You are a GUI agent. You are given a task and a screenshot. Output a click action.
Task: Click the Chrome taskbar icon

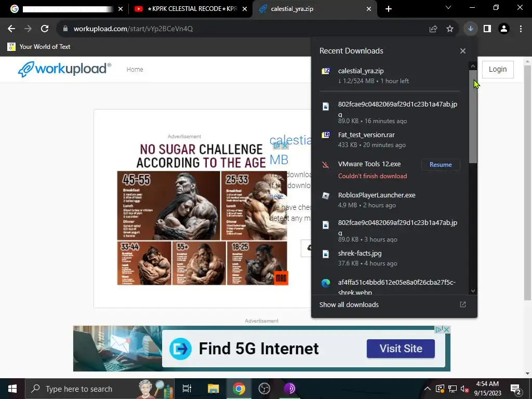coord(239,389)
